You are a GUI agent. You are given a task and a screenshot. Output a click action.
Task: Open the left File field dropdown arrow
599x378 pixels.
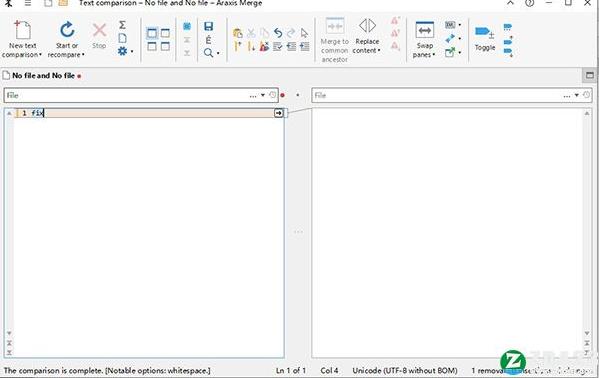point(263,95)
